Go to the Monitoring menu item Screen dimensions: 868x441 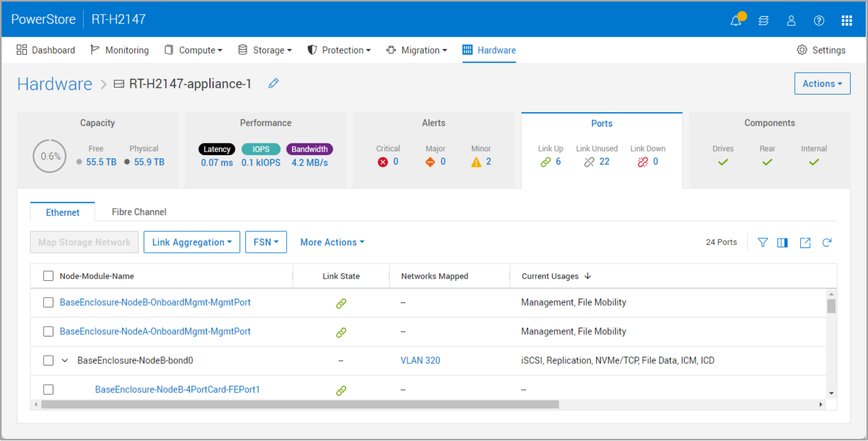coord(120,50)
